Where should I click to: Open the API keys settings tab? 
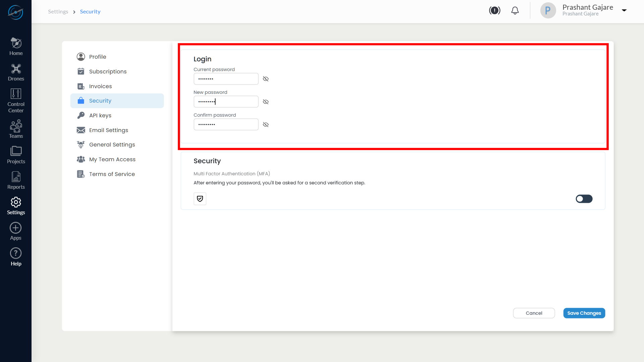(100, 115)
